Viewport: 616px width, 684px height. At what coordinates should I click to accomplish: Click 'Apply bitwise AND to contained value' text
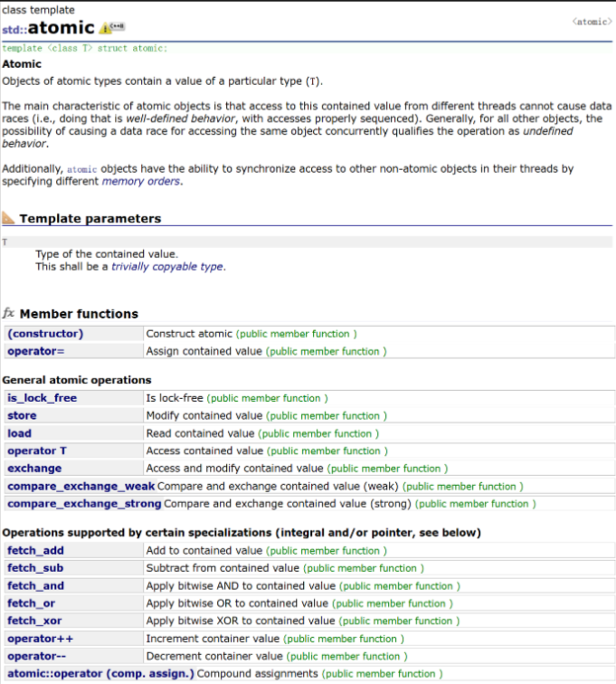coord(241,586)
